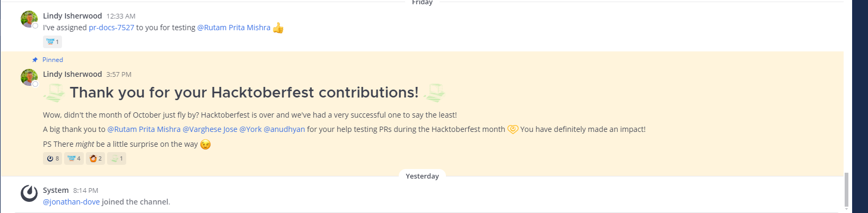Click the vertical scrollbar thumb of the channel
Viewport: 868px width, 213px height.
(846, 190)
